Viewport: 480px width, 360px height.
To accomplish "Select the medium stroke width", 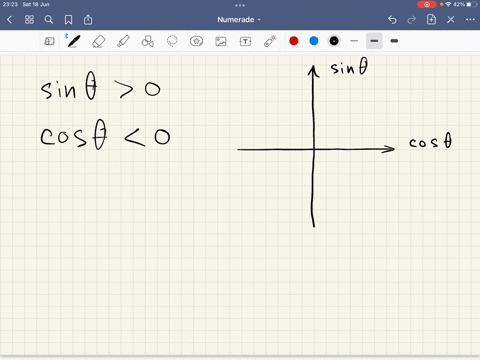I will coord(374,41).
